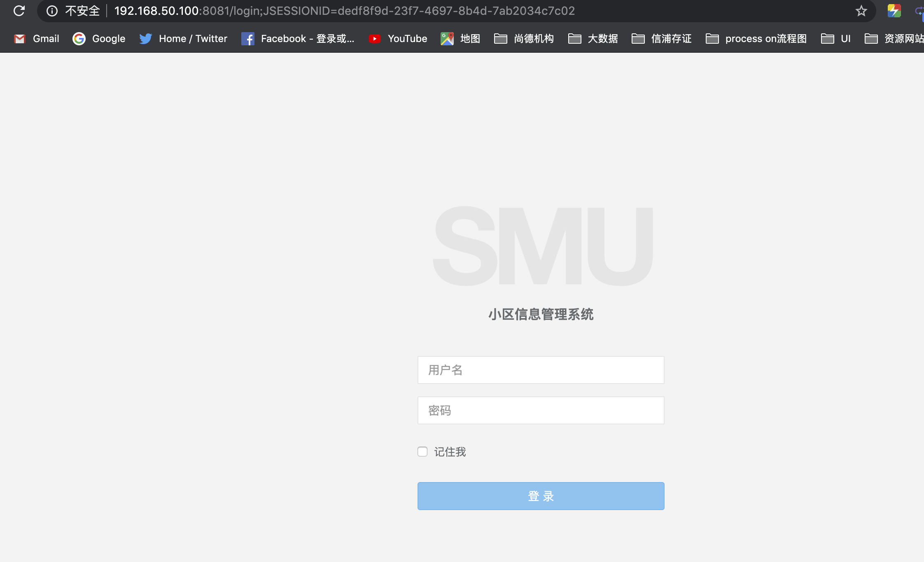Click the address bar URL
The image size is (924, 562).
tap(344, 11)
